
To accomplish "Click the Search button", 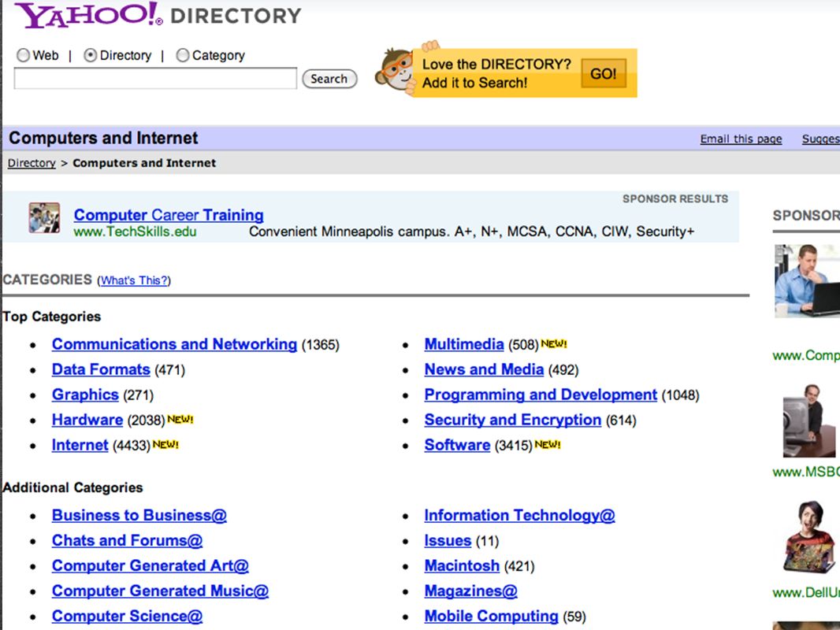I will (x=329, y=79).
